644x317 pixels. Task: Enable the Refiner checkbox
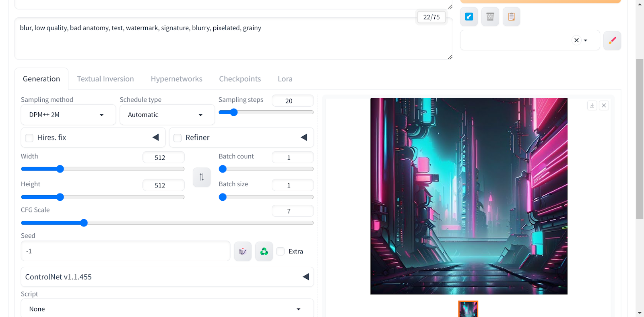click(178, 138)
